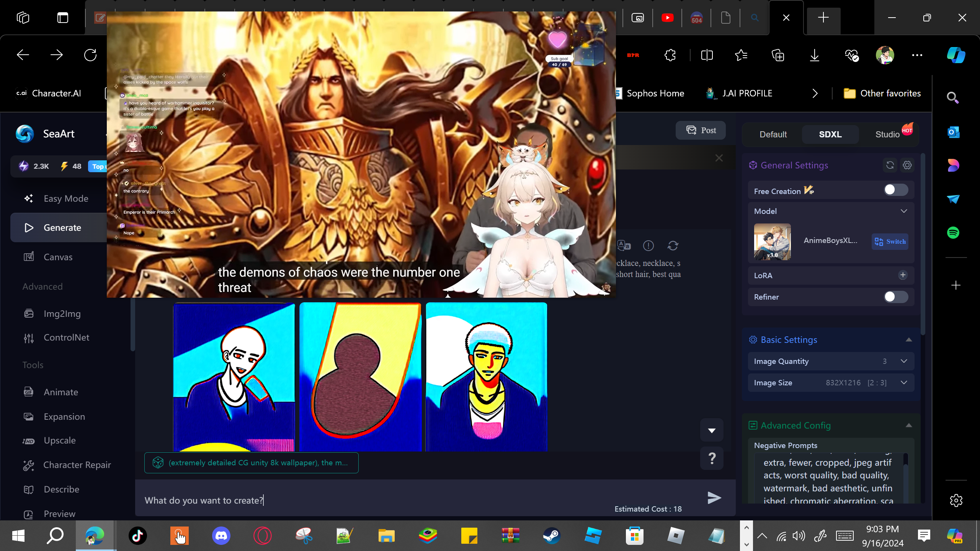The height and width of the screenshot is (551, 980).
Task: Click the AnimeBoysXL model thumbnail
Action: pos(772,242)
